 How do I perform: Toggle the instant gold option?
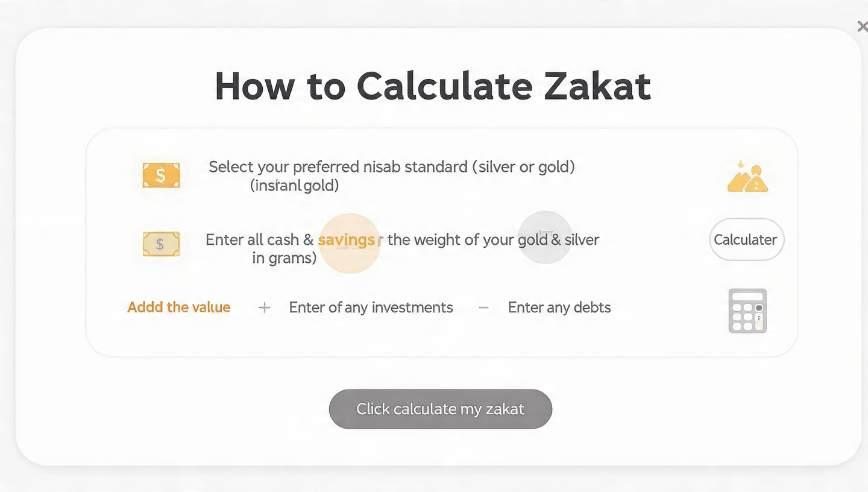click(294, 185)
